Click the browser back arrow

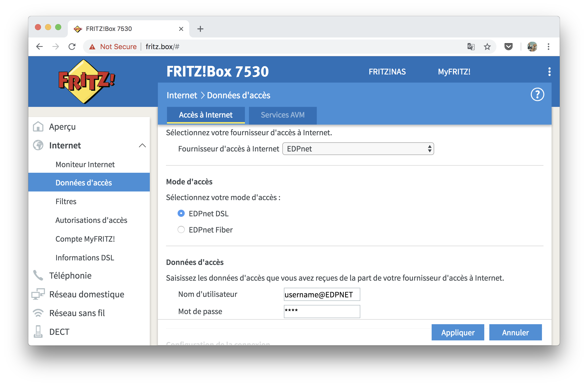click(x=39, y=47)
